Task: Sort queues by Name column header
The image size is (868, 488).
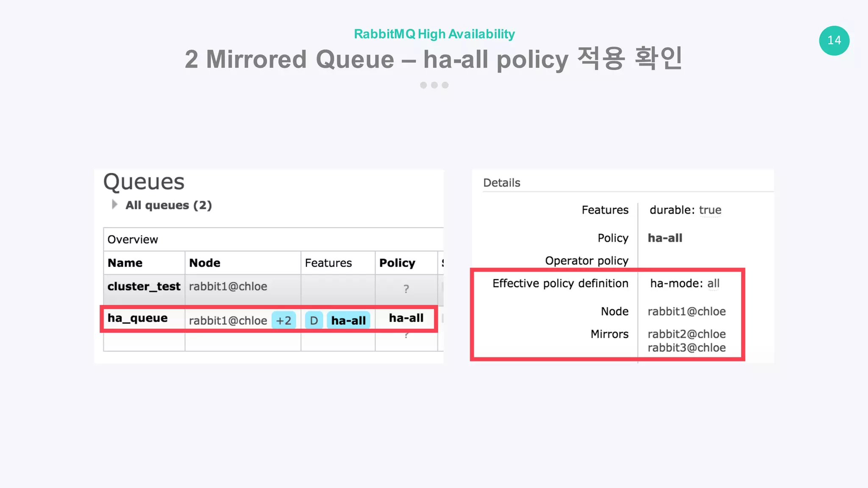Action: [125, 263]
